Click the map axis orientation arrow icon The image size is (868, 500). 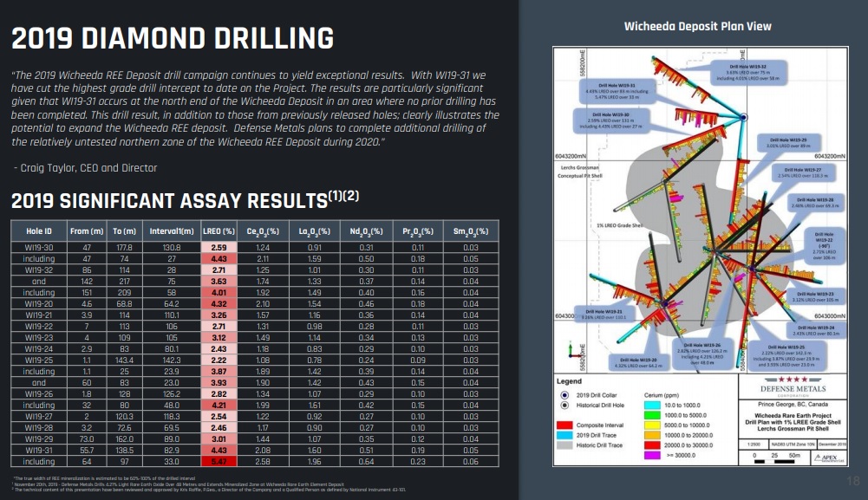573,349
